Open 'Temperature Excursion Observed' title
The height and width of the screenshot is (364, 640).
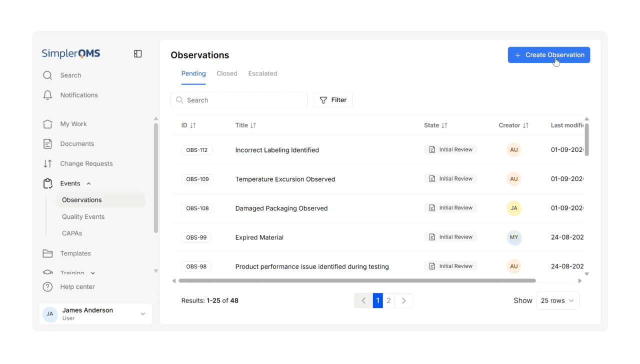(x=285, y=179)
